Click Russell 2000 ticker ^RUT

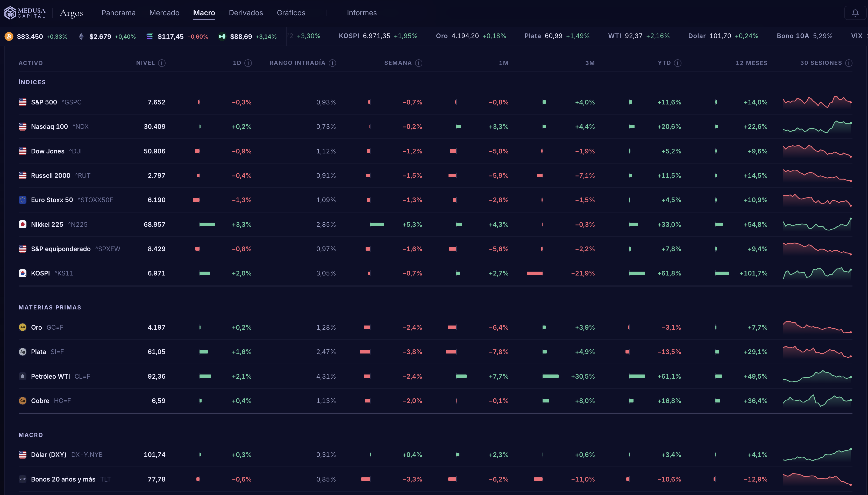coord(83,175)
